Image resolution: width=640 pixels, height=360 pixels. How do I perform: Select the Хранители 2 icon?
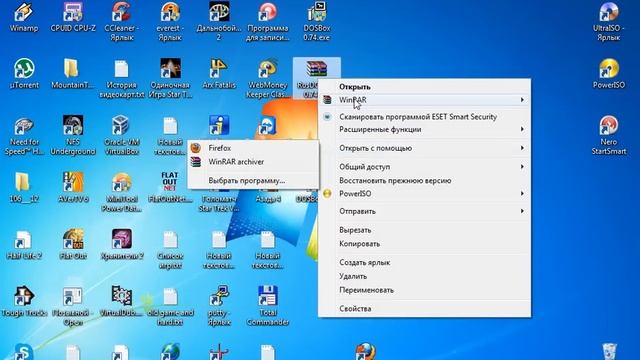tap(121, 245)
